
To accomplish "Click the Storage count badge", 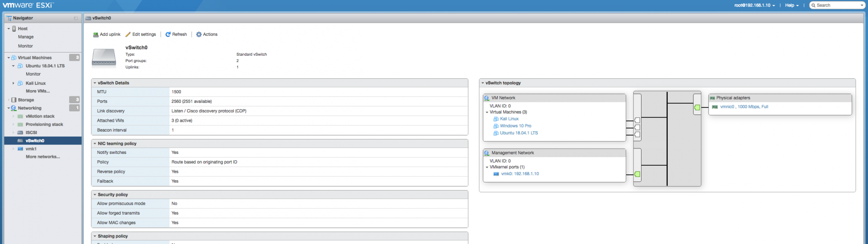I will (x=75, y=100).
